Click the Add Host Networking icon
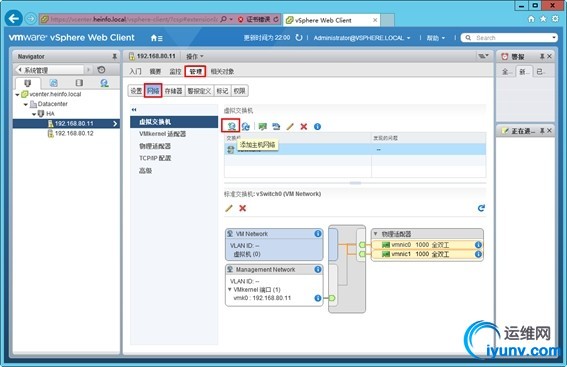Viewport: 567px width, 367px height. click(x=231, y=126)
